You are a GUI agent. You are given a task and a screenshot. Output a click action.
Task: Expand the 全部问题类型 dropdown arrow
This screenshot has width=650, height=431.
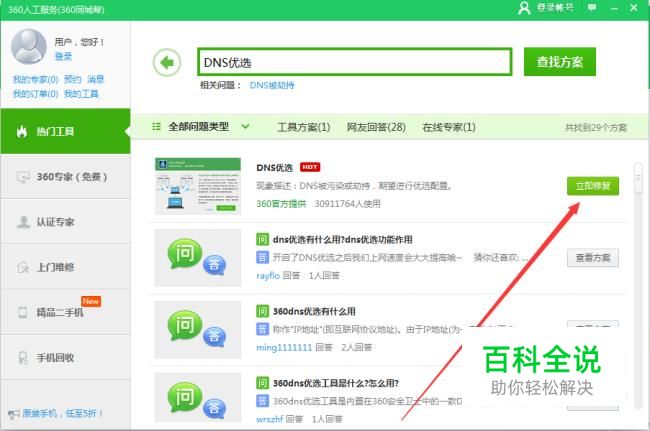coord(245,126)
